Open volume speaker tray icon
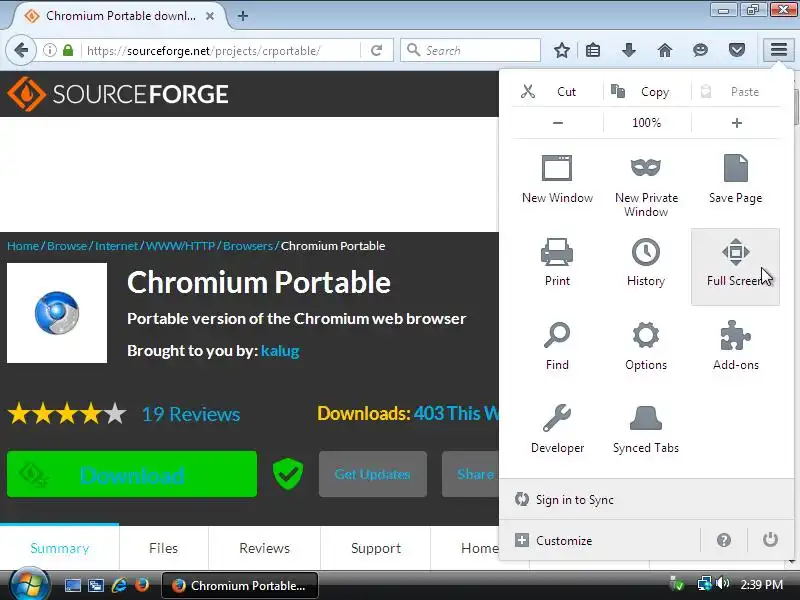 point(722,583)
